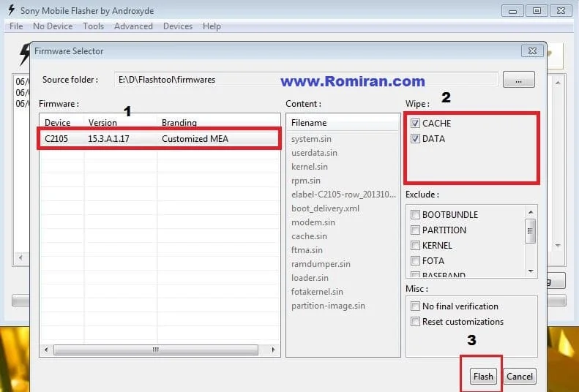579x392 pixels.
Task: Click the Source folder path field
Action: coord(306,80)
